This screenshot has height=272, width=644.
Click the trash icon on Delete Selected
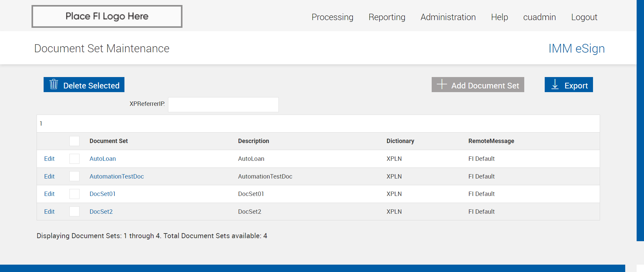(54, 84)
